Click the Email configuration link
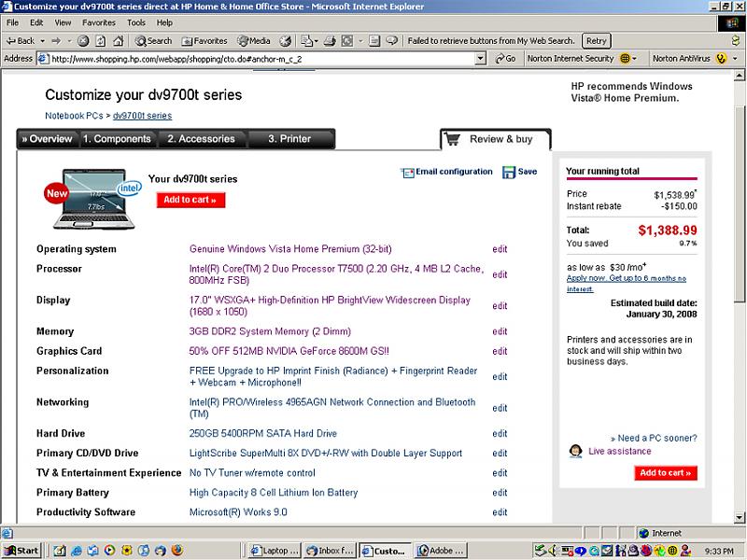The height and width of the screenshot is (560, 747). point(454,172)
